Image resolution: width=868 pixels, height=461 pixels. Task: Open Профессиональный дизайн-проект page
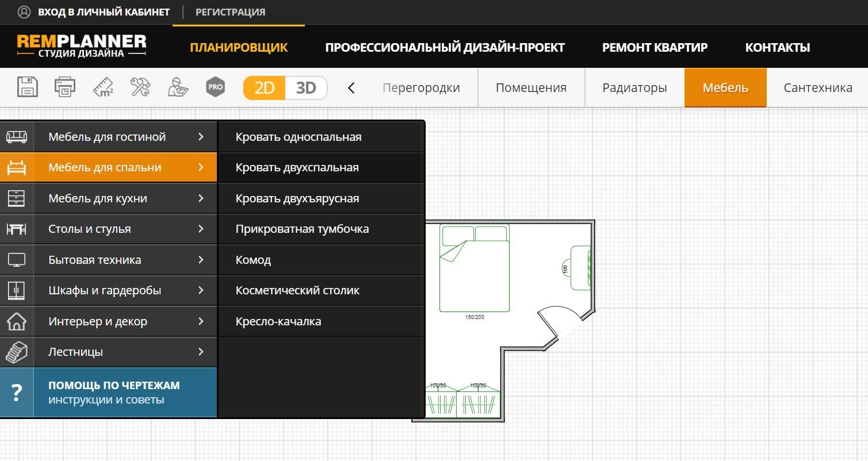[445, 48]
